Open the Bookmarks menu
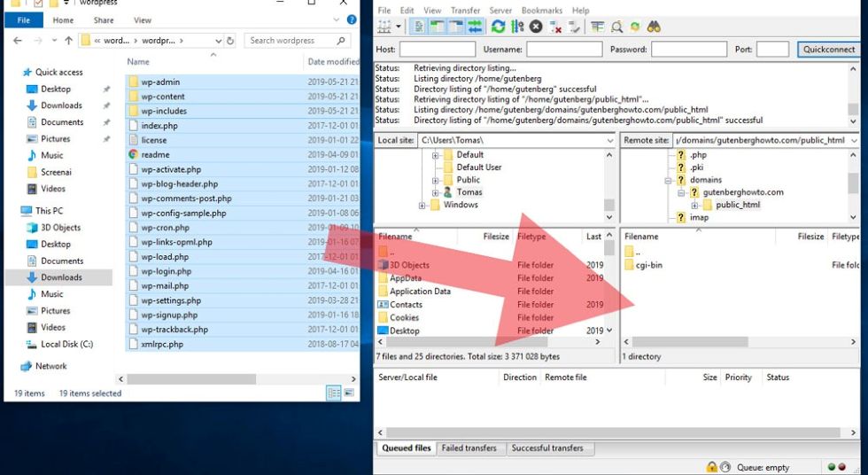 (541, 11)
